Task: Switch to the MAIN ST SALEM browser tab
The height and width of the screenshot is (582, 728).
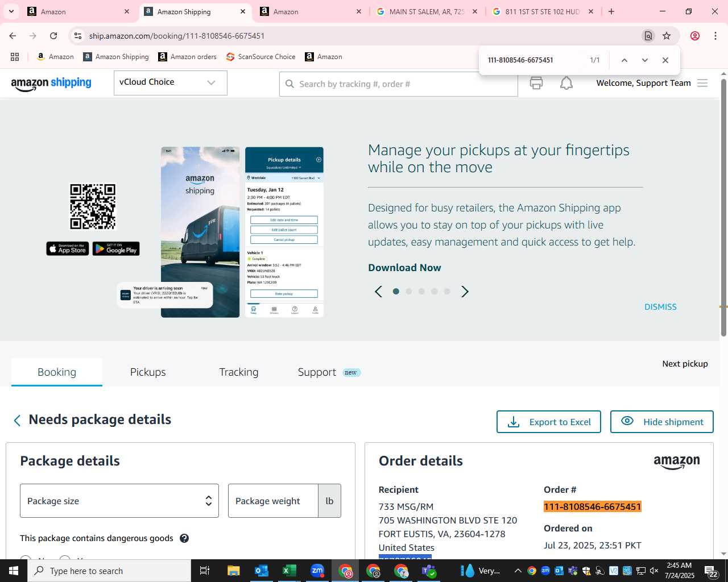Action: click(427, 11)
